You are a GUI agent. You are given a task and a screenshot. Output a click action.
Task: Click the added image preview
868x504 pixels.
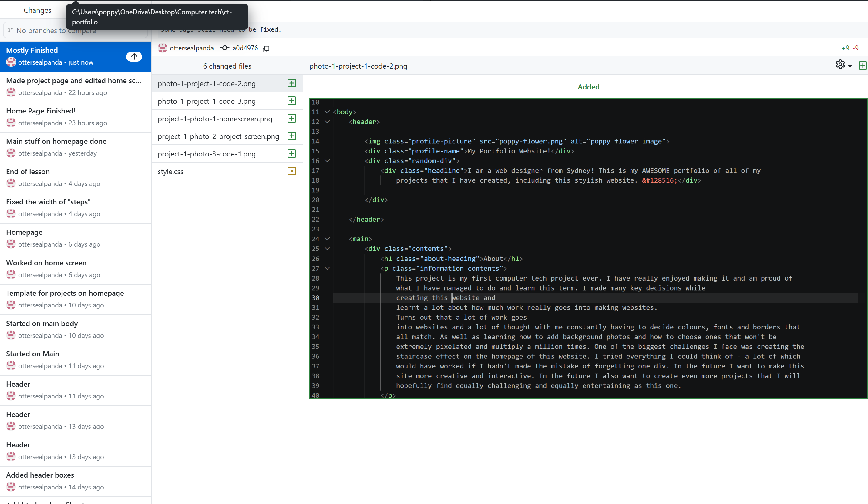(588, 248)
